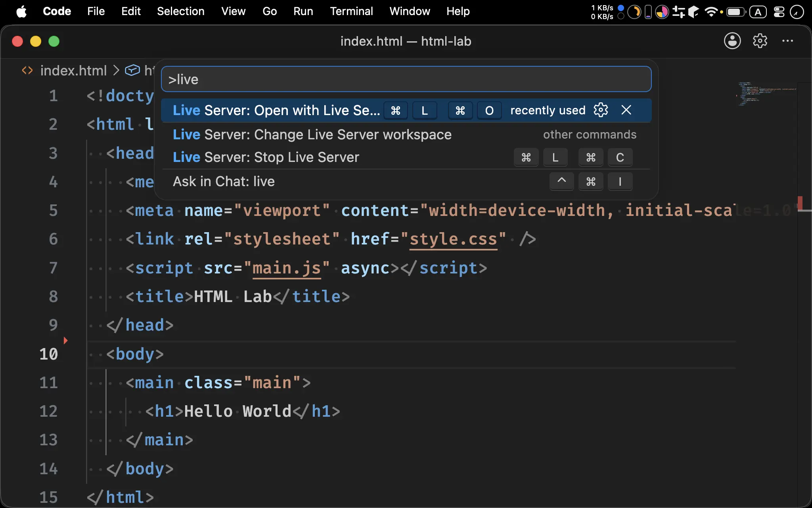Open the File menu

point(96,12)
